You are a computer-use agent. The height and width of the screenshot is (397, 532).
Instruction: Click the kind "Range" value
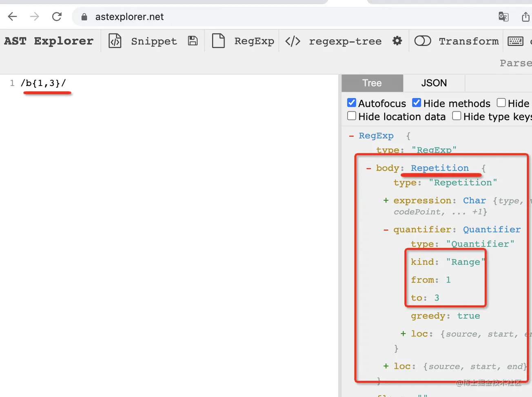click(x=465, y=262)
